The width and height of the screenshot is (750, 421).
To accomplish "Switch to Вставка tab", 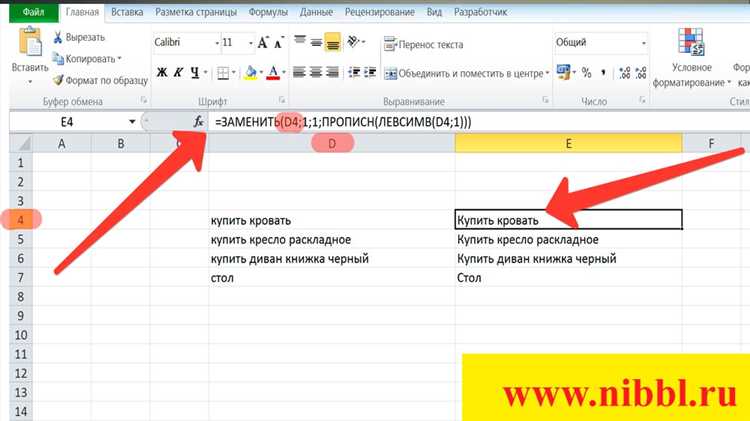I will pyautogui.click(x=127, y=12).
